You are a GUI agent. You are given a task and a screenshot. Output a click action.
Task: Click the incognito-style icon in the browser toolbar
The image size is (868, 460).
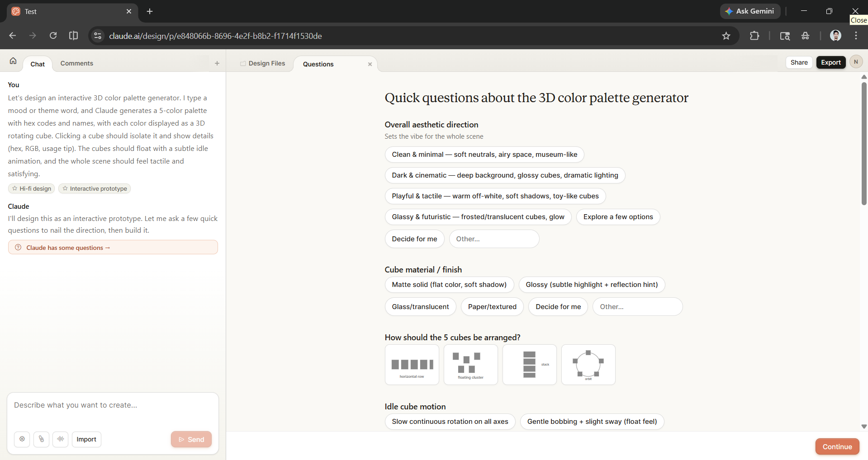point(805,36)
